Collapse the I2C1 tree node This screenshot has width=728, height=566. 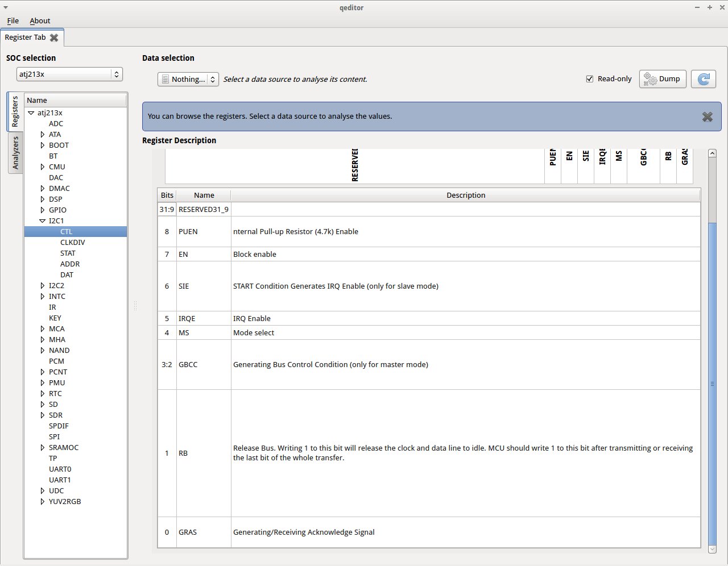tap(43, 221)
